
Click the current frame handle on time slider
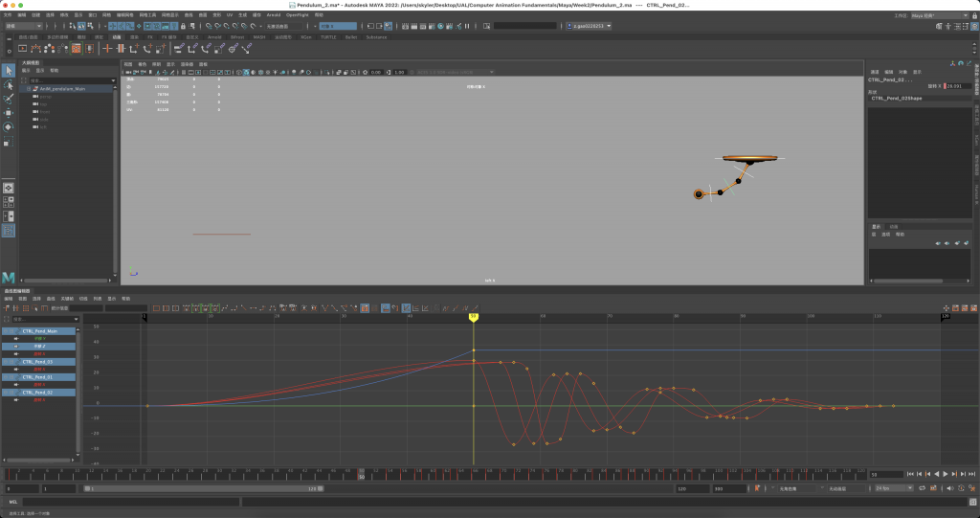361,474
